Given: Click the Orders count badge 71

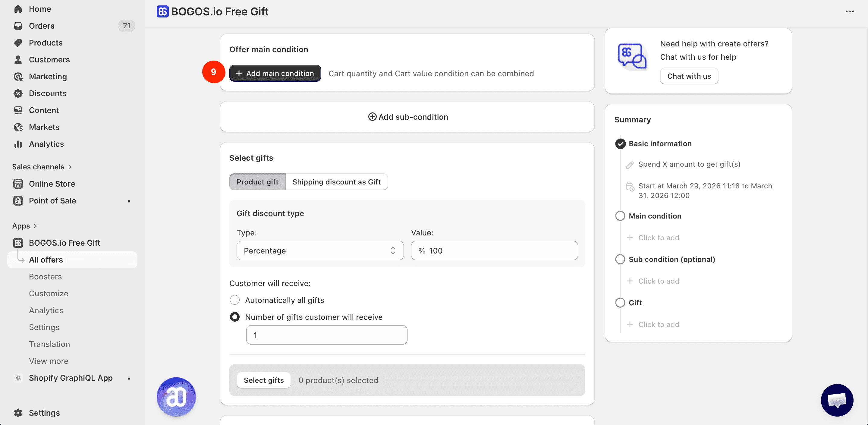Looking at the screenshot, I should (x=126, y=26).
